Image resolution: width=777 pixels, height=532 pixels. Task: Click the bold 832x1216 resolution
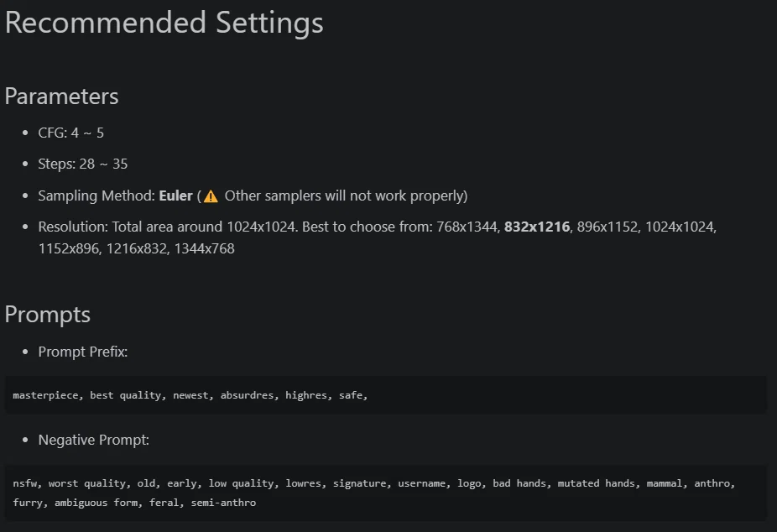coord(537,227)
